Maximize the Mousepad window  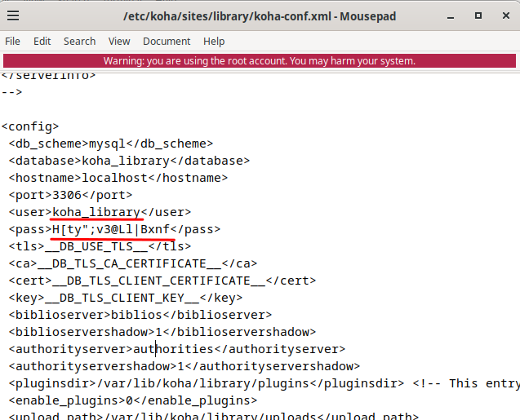point(478,15)
